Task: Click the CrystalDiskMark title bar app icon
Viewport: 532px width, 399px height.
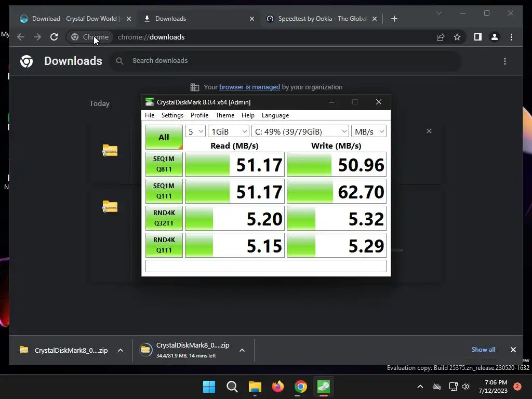Action: [x=149, y=102]
